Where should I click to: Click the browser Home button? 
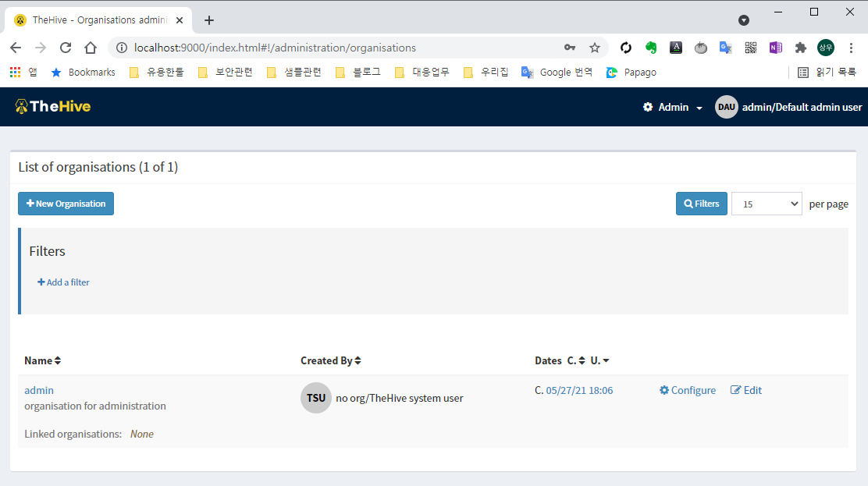click(x=91, y=48)
